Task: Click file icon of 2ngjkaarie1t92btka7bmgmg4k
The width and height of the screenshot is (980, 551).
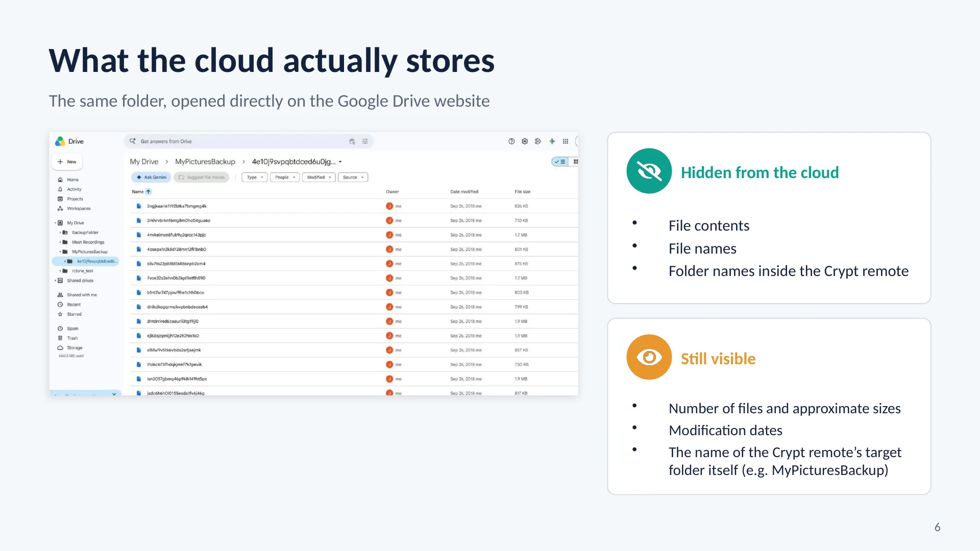Action: point(138,206)
